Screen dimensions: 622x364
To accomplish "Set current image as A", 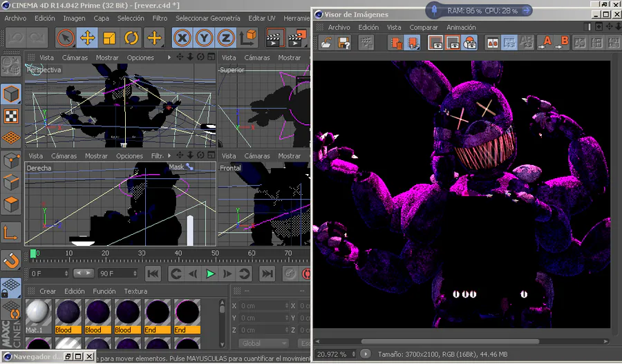I will pos(545,43).
